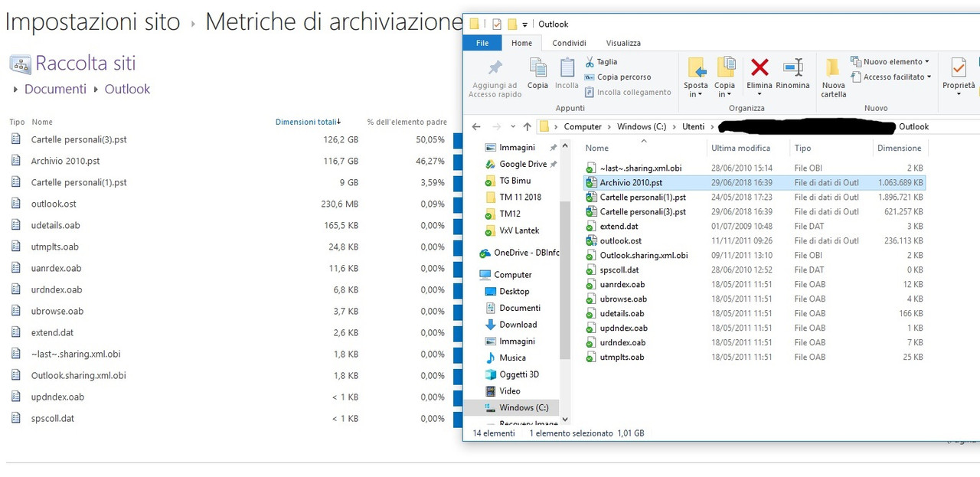Click Tipo column header in Explorer
This screenshot has width=980, height=477.
(x=802, y=149)
